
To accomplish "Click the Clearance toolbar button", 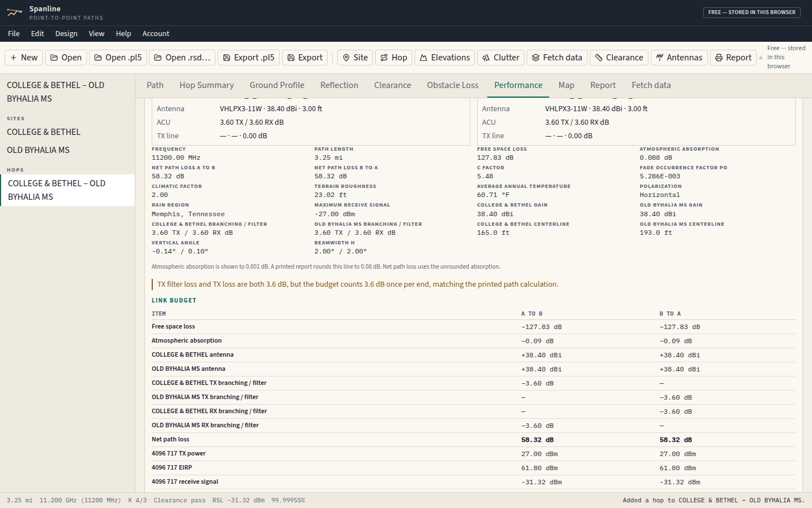I will pos(619,58).
